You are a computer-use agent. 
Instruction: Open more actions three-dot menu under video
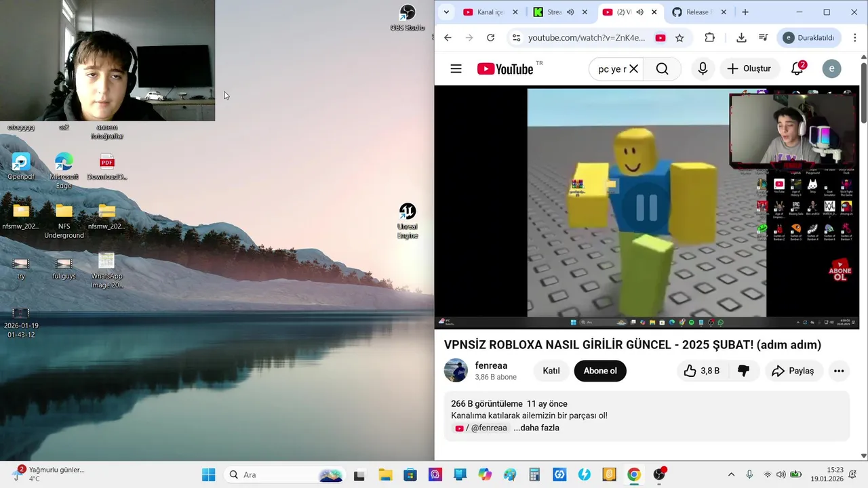pos(839,371)
